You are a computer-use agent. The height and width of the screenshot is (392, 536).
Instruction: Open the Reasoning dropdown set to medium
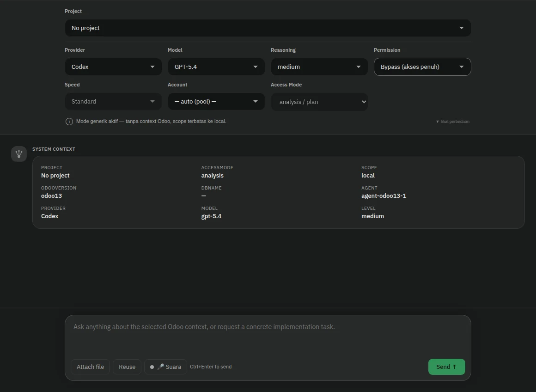[x=319, y=67]
